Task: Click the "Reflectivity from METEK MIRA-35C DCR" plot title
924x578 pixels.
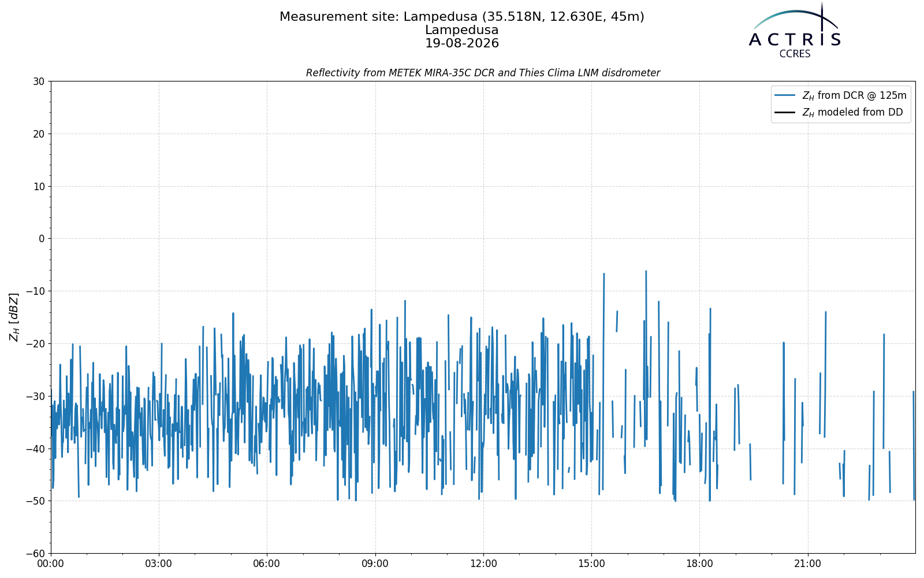Action: click(x=483, y=73)
